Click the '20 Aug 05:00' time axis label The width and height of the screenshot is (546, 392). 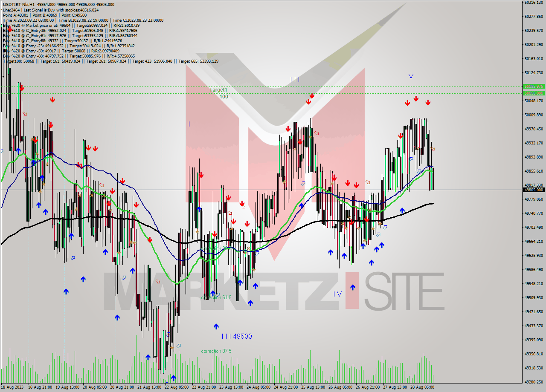pyautogui.click(x=95, y=388)
